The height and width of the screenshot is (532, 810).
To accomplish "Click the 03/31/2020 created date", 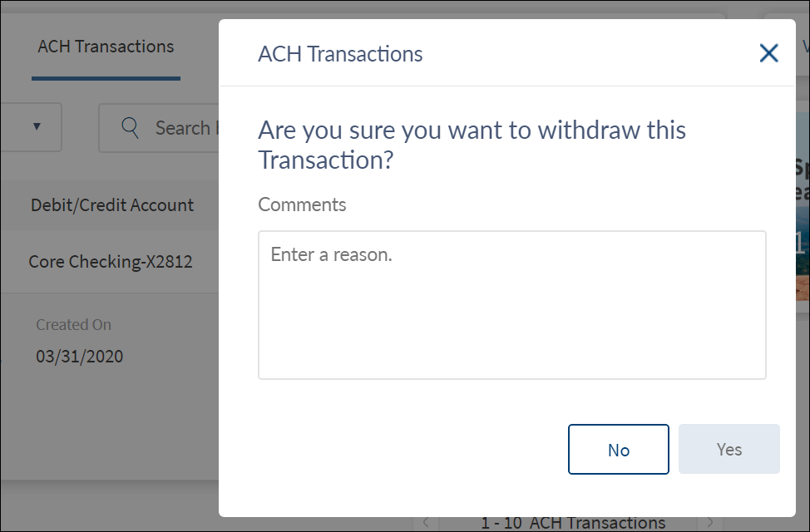I will 80,357.
